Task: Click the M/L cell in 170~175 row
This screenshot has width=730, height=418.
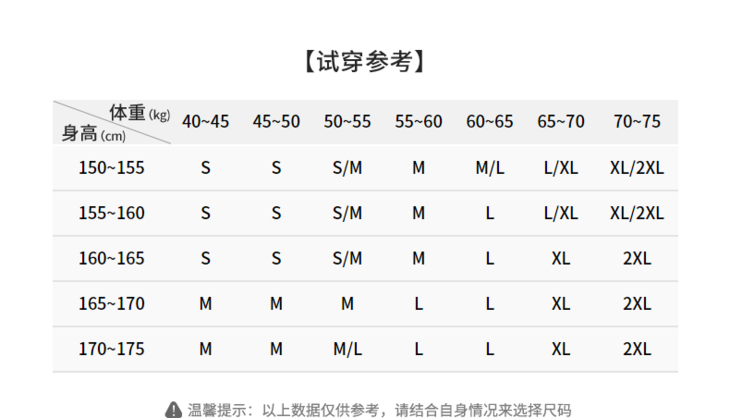Action: click(x=347, y=349)
